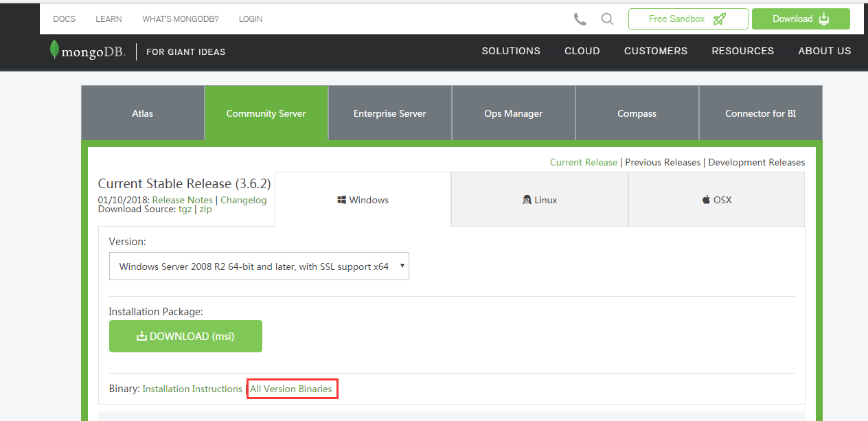The width and height of the screenshot is (868, 421).
Task: Switch to the Compass tab
Action: coord(637,113)
